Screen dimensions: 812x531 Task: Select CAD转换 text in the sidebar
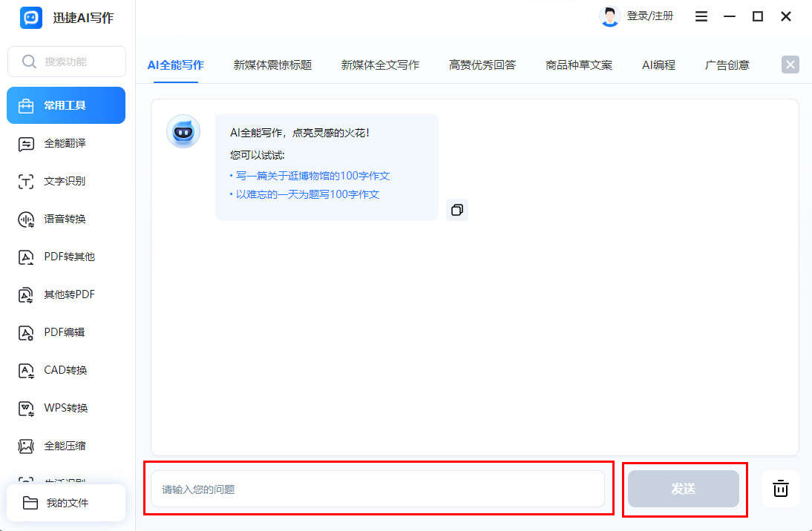(x=66, y=370)
